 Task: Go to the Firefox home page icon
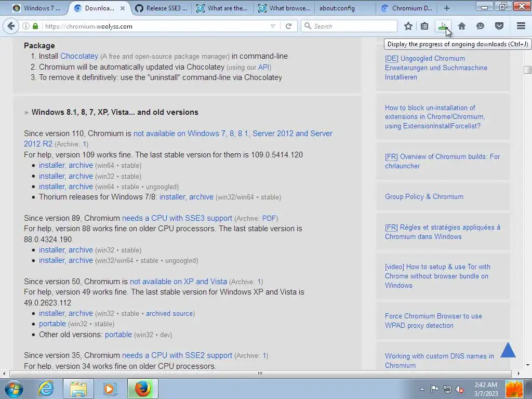(462, 26)
